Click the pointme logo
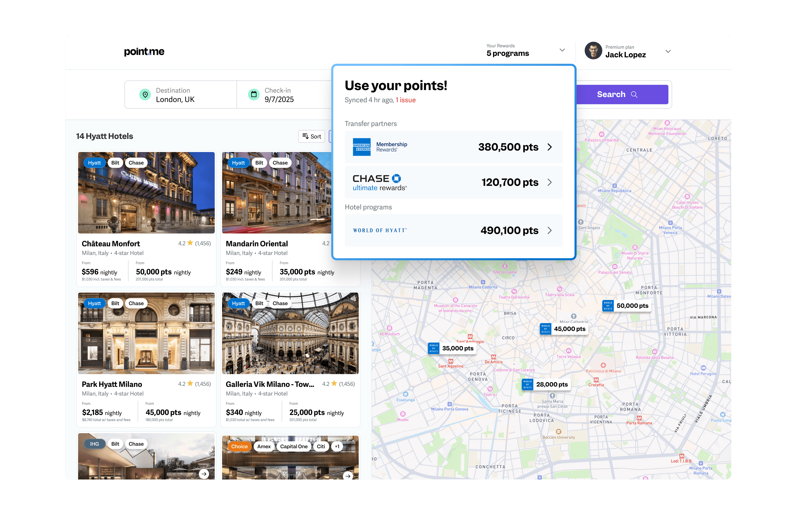This screenshot has width=812, height=508. (x=144, y=52)
